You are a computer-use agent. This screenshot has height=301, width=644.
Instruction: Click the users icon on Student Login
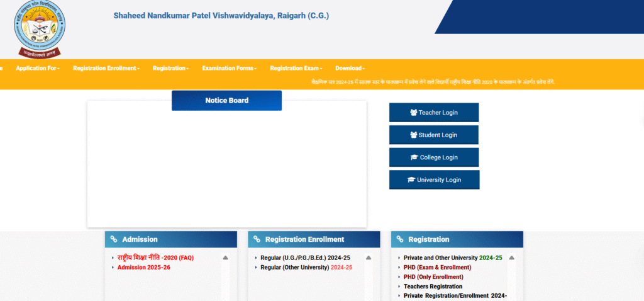(x=414, y=135)
